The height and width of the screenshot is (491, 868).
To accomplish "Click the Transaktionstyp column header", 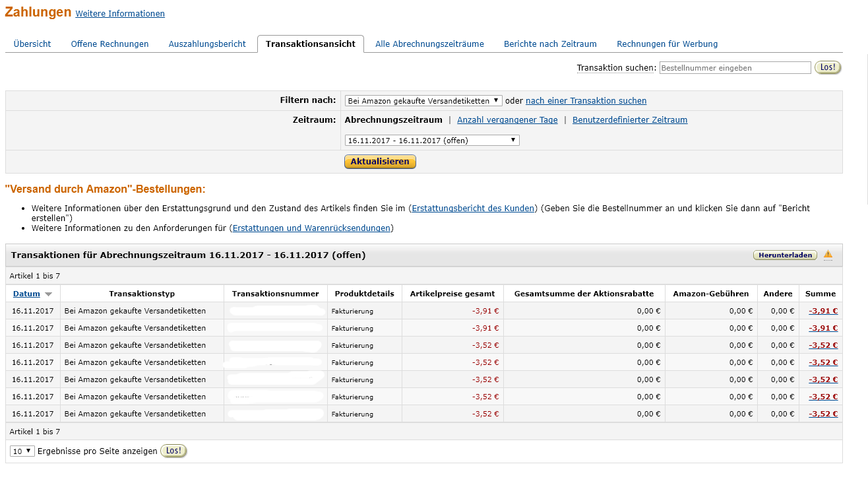I will coord(142,294).
